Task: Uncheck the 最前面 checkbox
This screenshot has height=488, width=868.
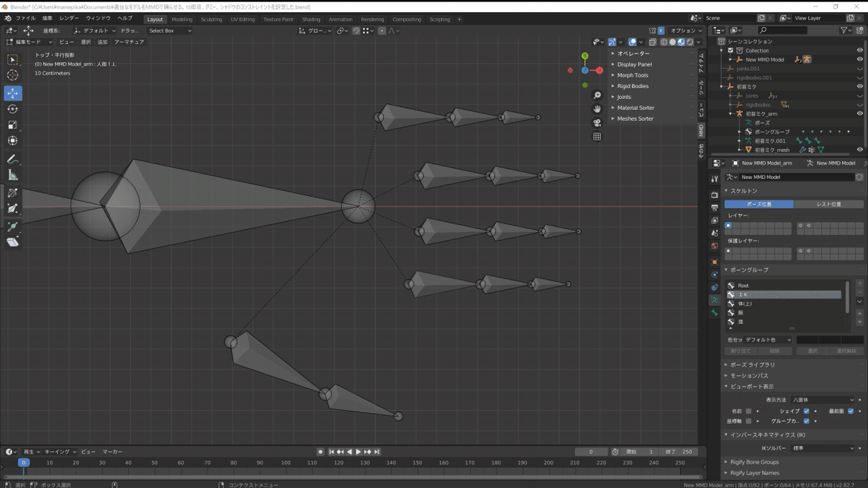Action: pyautogui.click(x=851, y=411)
